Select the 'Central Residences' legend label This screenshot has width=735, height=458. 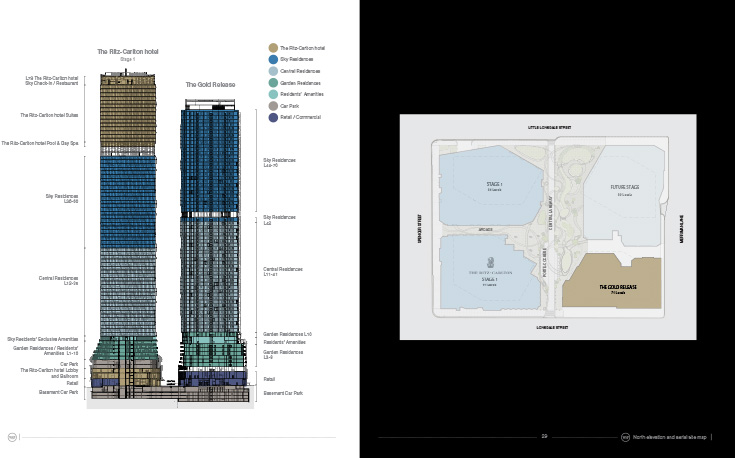300,71
